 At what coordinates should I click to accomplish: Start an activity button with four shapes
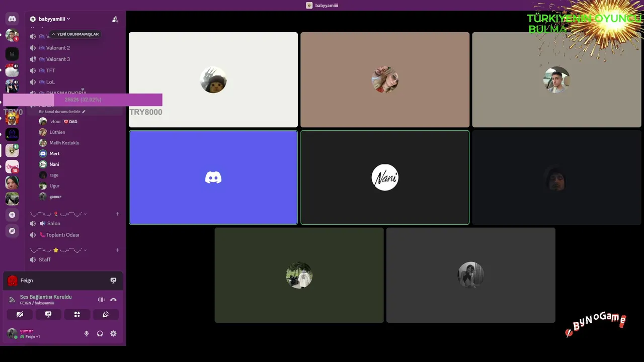click(77, 314)
